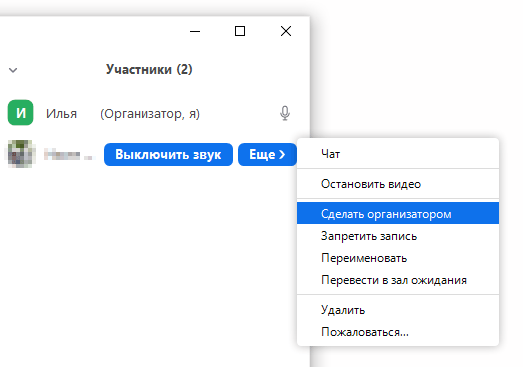Toggle Илья's microphone icon
Image resolution: width=523 pixels, height=367 pixels.
(285, 113)
